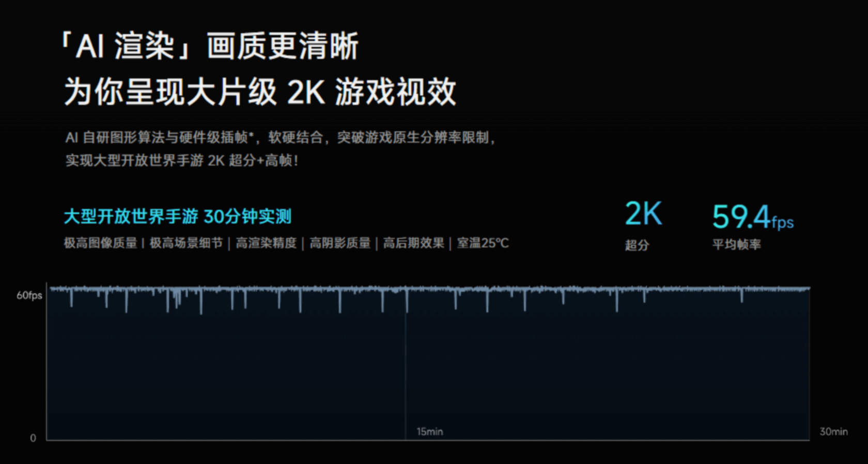Click the 平均帧率 caption

[736, 244]
